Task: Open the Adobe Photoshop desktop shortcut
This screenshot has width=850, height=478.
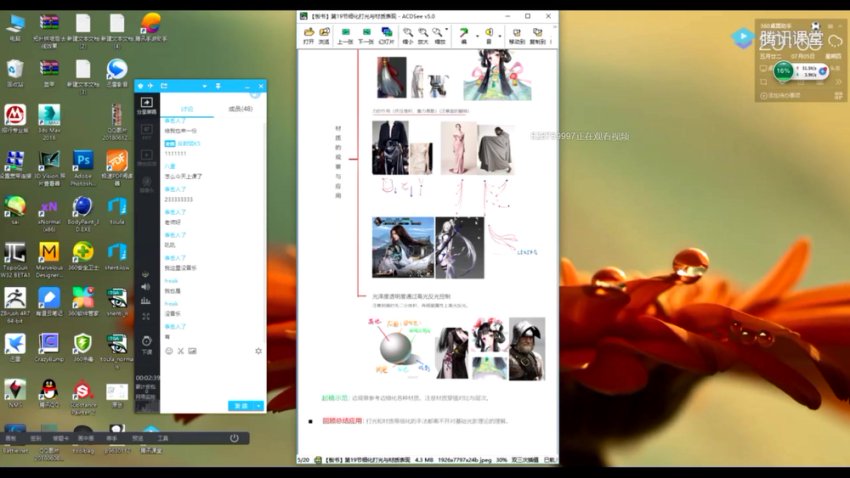Action: coord(83,168)
